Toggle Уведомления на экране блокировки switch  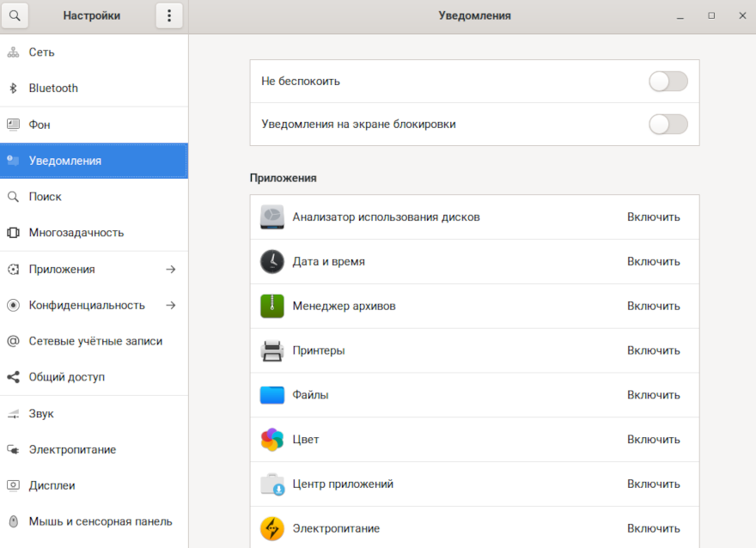pos(668,125)
